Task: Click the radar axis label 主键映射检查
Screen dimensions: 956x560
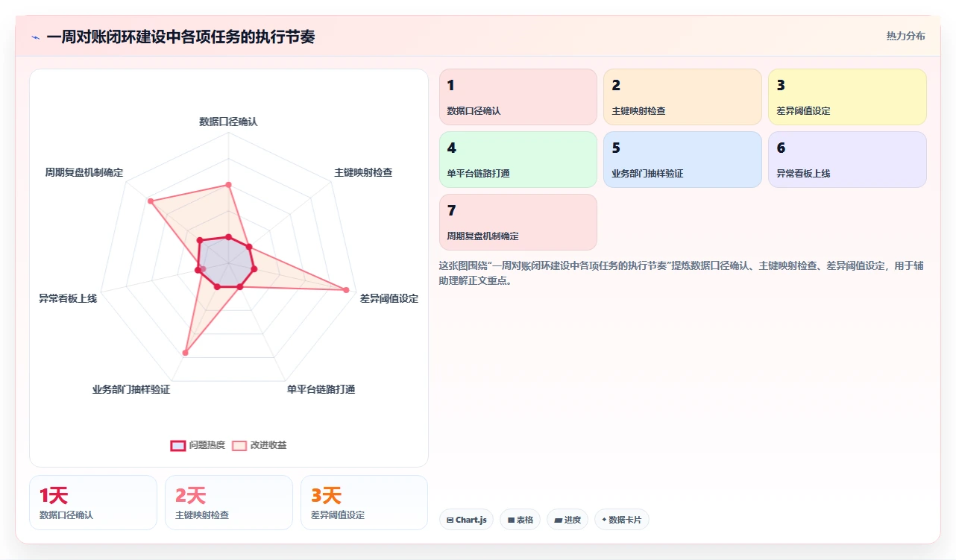Action: pyautogui.click(x=363, y=172)
